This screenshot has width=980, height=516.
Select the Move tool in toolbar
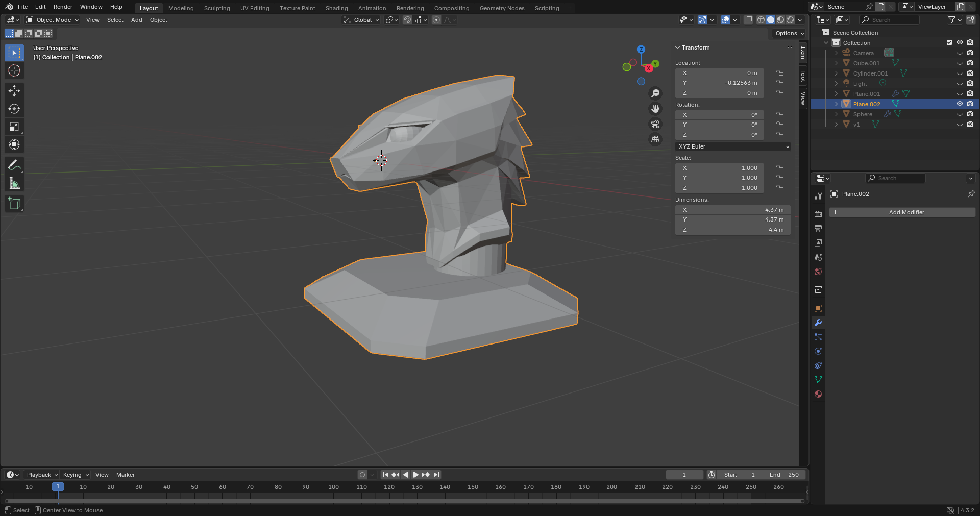tap(14, 91)
